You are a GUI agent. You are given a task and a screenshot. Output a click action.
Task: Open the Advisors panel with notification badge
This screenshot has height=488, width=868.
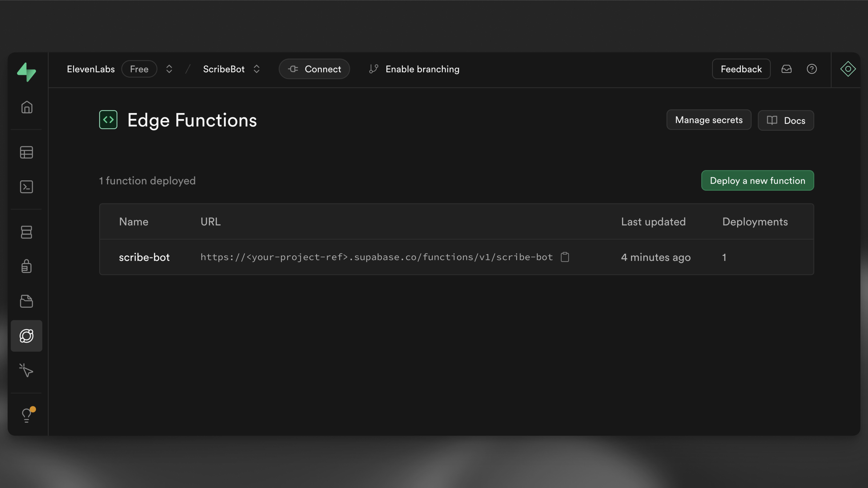(x=27, y=415)
